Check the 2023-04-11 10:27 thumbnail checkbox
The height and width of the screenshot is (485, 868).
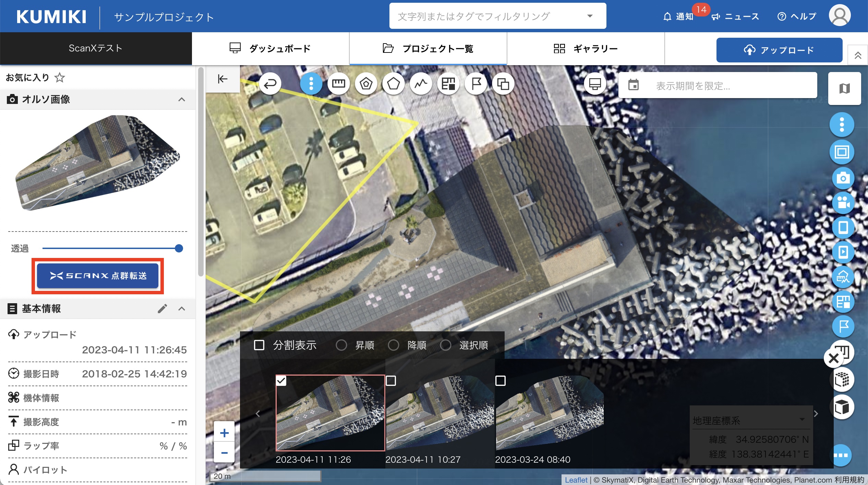[x=391, y=381]
